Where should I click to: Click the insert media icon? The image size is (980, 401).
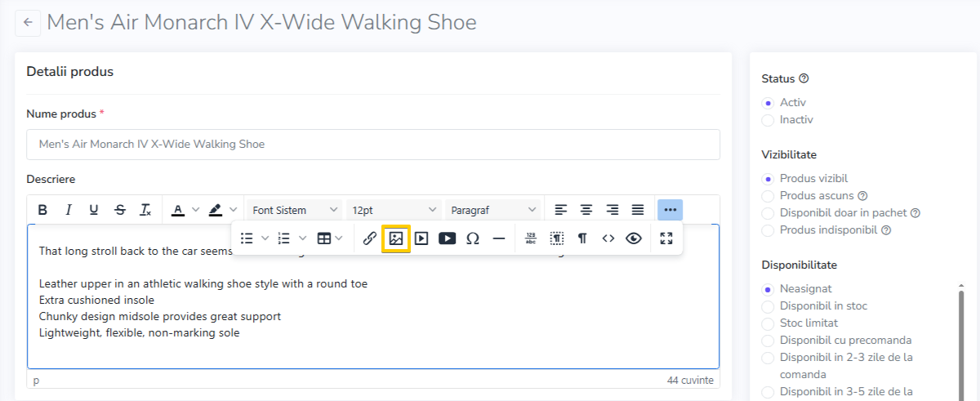click(421, 238)
